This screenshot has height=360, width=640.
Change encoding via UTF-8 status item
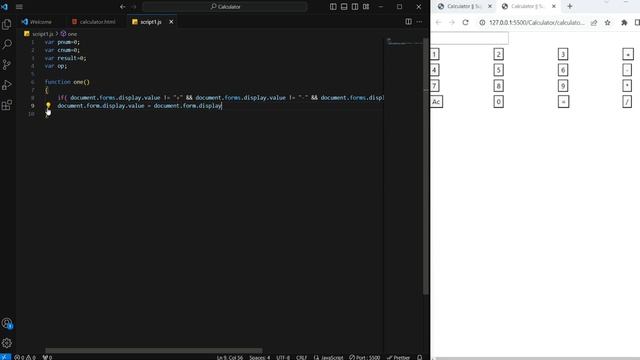(x=283, y=357)
